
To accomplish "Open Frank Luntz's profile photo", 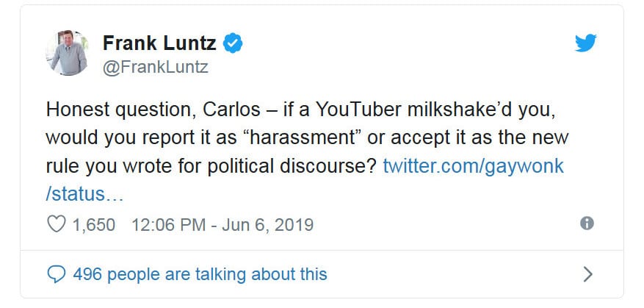I will tap(68, 52).
